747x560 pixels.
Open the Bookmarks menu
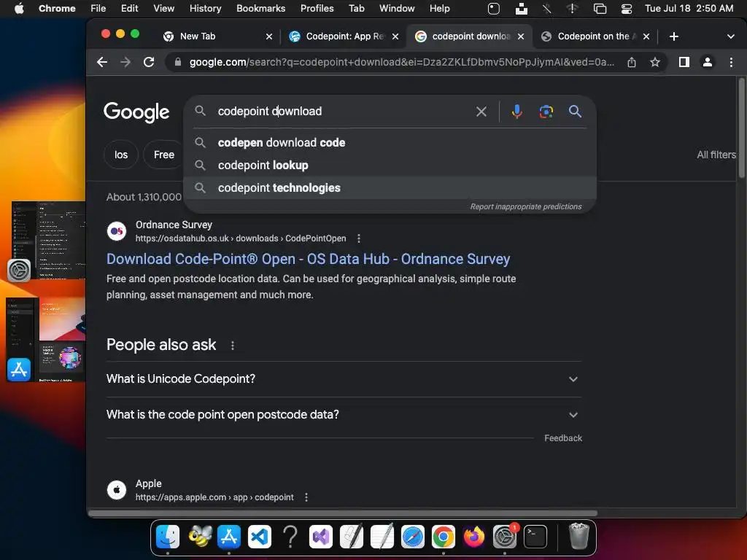point(260,9)
